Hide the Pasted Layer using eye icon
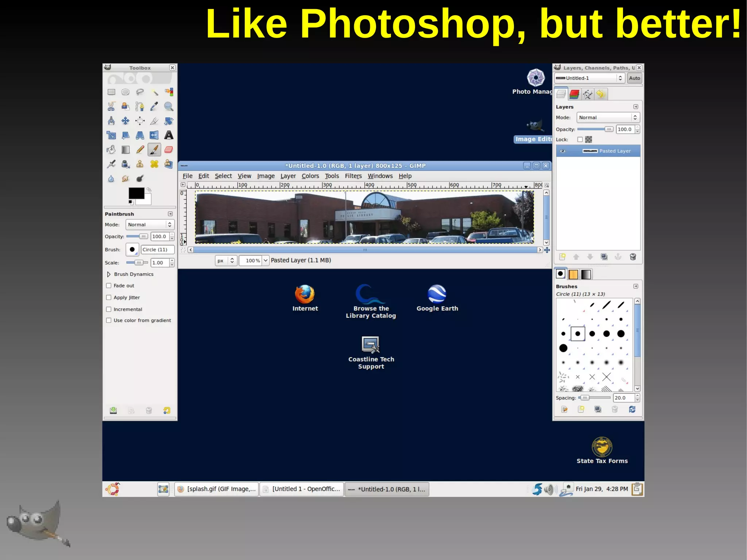This screenshot has height=560, width=747. [x=562, y=151]
